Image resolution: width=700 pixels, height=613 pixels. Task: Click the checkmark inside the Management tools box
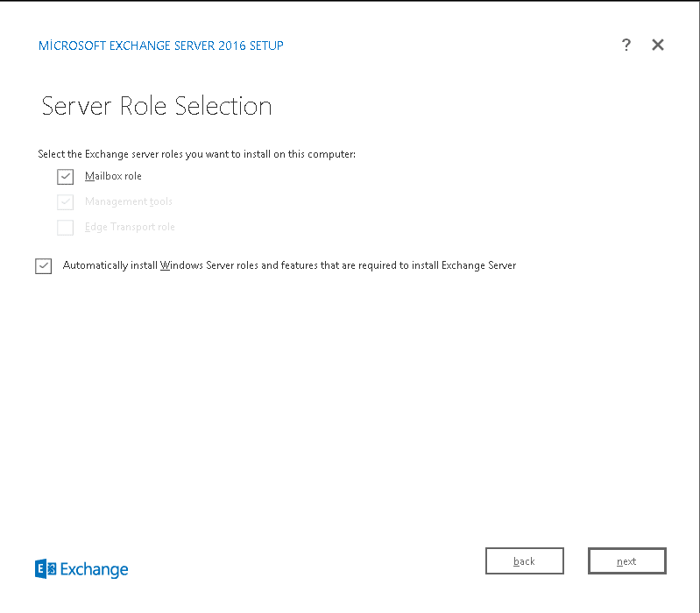click(65, 201)
